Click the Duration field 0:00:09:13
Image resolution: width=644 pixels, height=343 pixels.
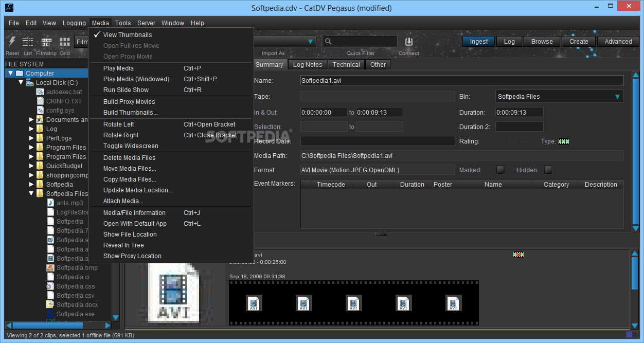pyautogui.click(x=520, y=113)
